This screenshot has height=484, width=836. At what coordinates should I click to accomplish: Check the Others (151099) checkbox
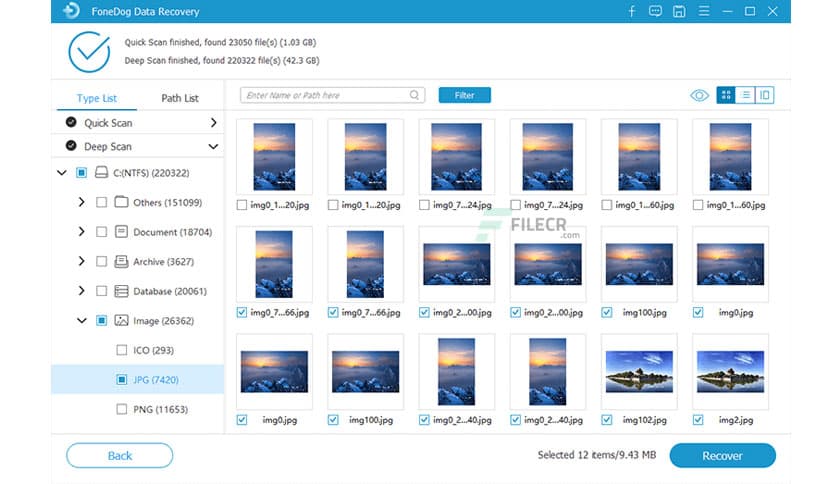click(x=101, y=202)
